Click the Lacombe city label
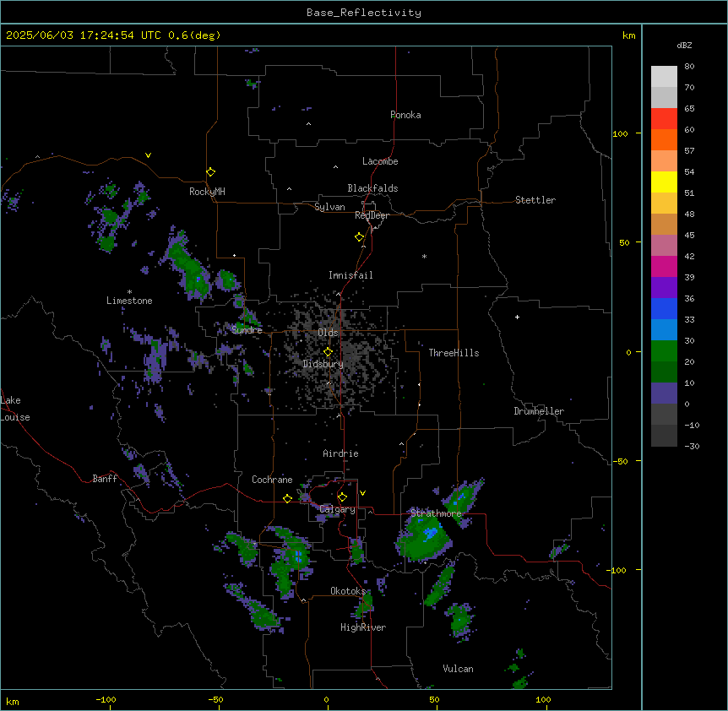The width and height of the screenshot is (728, 711). 380,161
